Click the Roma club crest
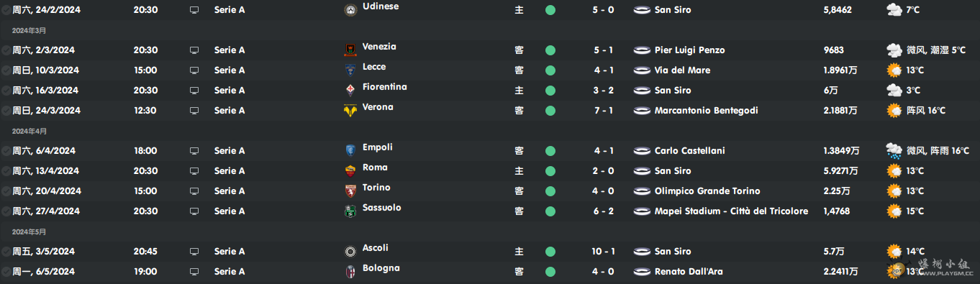Image resolution: width=980 pixels, height=284 pixels. click(x=350, y=171)
